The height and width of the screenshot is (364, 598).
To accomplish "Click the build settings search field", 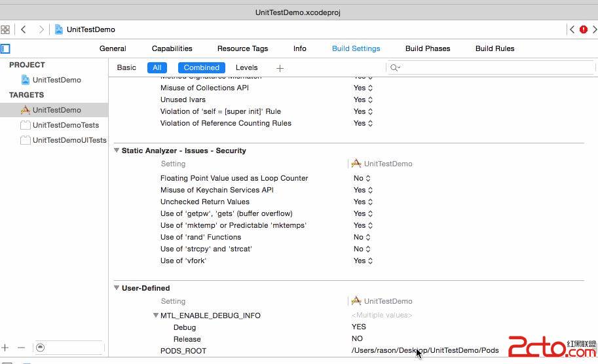I will [491, 67].
